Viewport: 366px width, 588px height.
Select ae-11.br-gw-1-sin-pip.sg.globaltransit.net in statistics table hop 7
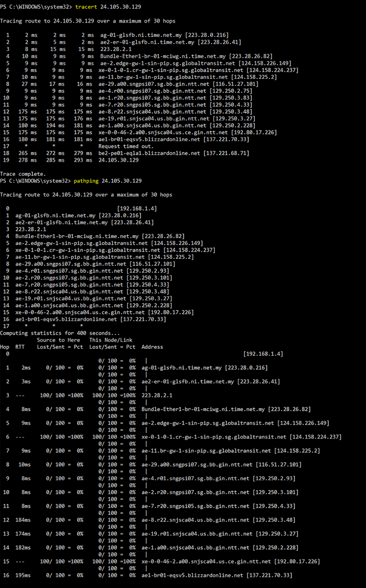206,451
